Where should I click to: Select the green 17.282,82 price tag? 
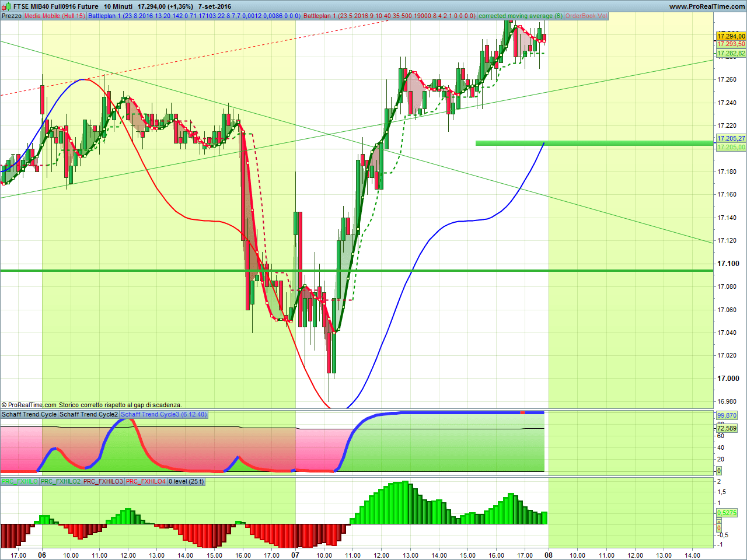[x=731, y=53]
